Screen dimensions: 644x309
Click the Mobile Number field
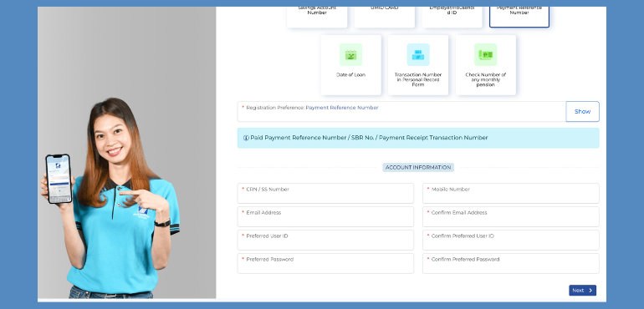click(x=510, y=193)
